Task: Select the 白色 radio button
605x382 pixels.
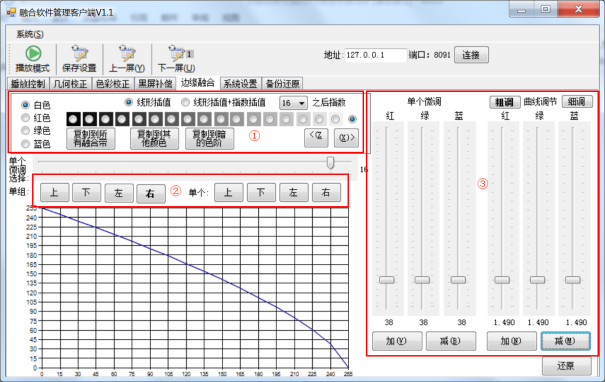Action: click(25, 105)
